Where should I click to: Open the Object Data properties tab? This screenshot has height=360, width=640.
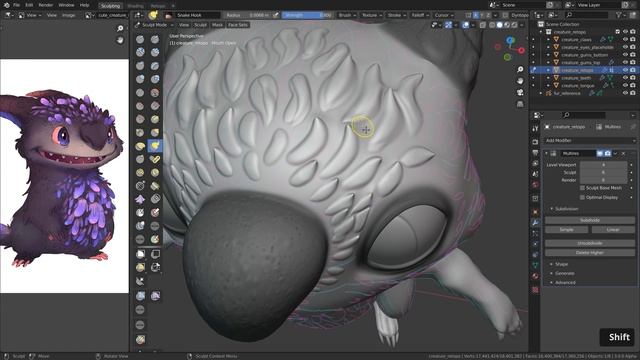[535, 265]
